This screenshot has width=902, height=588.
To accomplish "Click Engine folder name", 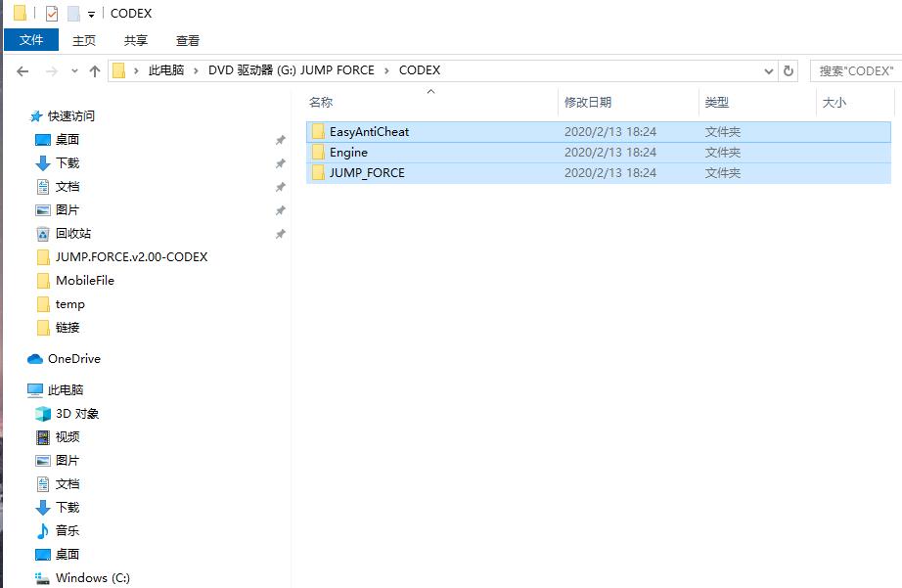I will pyautogui.click(x=348, y=153).
